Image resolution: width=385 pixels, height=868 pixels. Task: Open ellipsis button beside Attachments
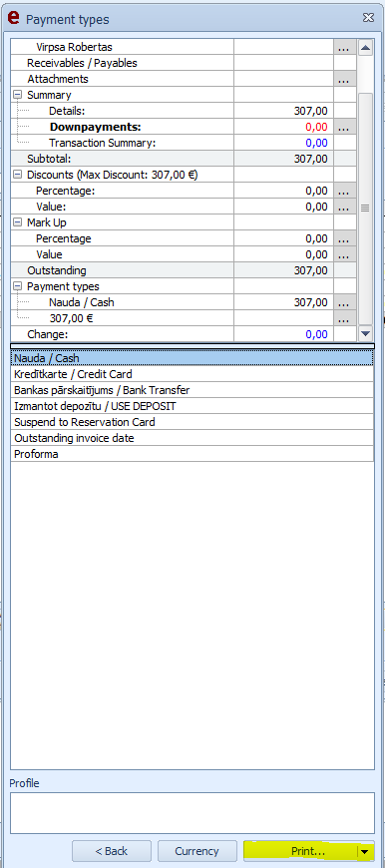(x=345, y=79)
